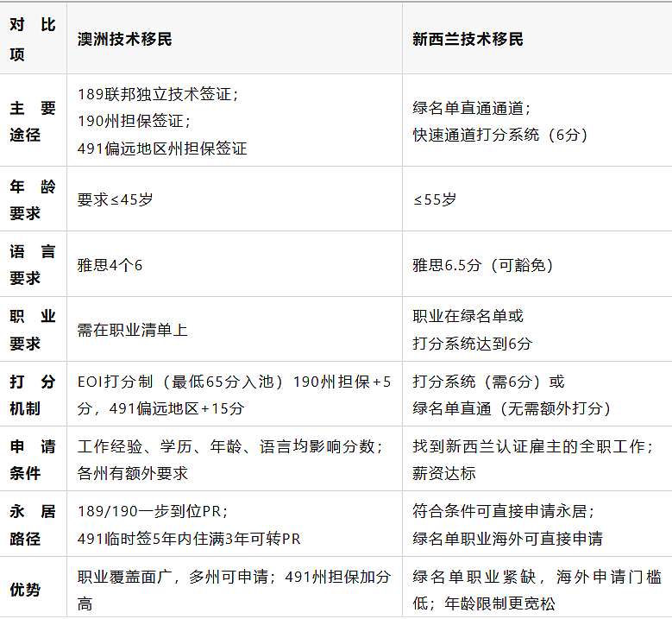Select the line '绿名单直通（无需额外打分）'
Viewport: 672px width, 619px height.
(512, 408)
